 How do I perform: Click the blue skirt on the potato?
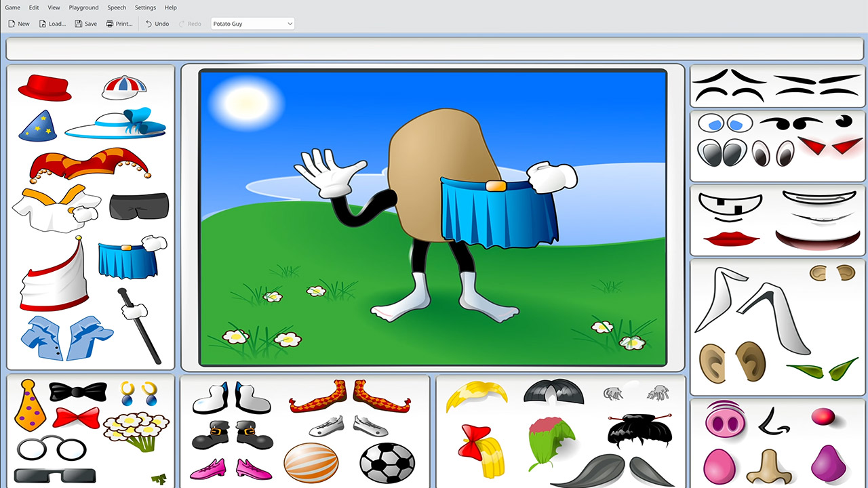500,212
